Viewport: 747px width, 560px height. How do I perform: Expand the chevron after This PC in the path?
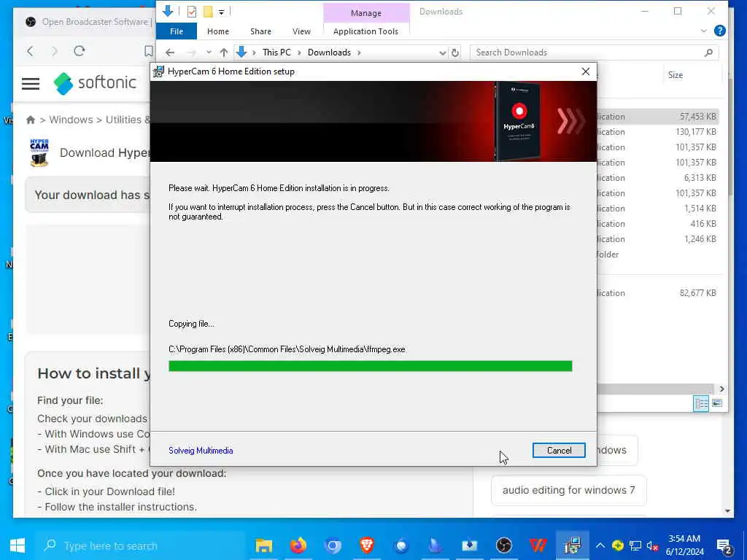[299, 52]
